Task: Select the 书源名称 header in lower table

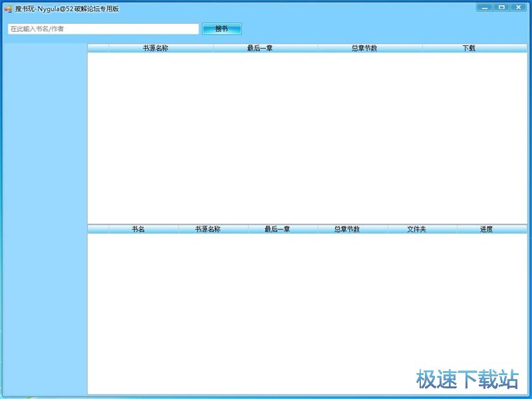Action: 213,229
